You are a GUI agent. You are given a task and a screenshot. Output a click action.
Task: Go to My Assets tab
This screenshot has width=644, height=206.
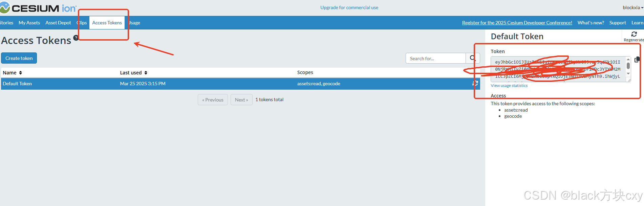point(29,23)
